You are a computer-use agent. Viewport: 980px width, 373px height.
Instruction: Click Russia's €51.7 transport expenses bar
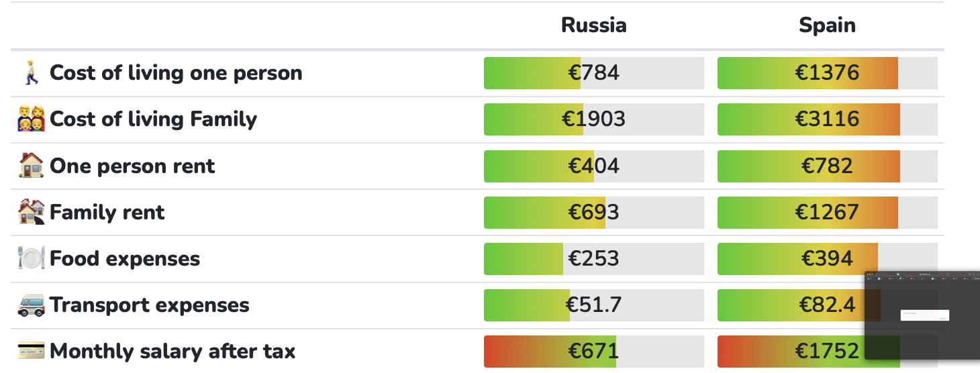(x=593, y=305)
